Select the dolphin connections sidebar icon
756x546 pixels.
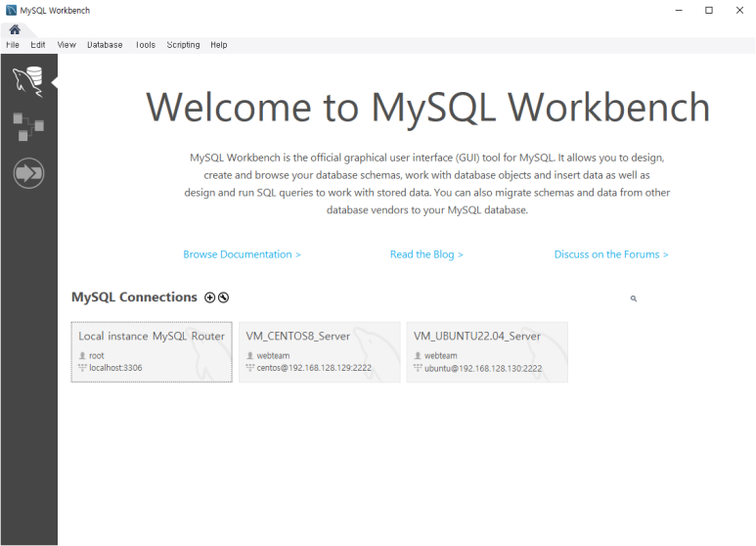click(28, 82)
